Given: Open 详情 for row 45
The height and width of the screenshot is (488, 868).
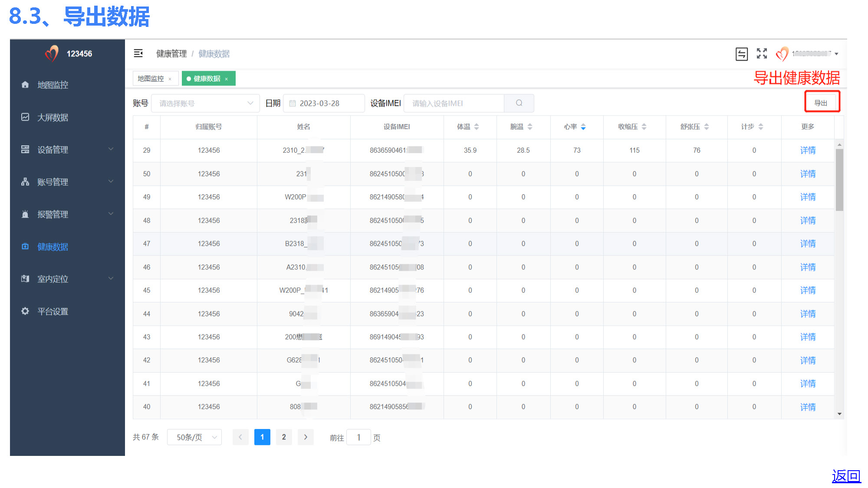Looking at the screenshot, I should 808,290.
